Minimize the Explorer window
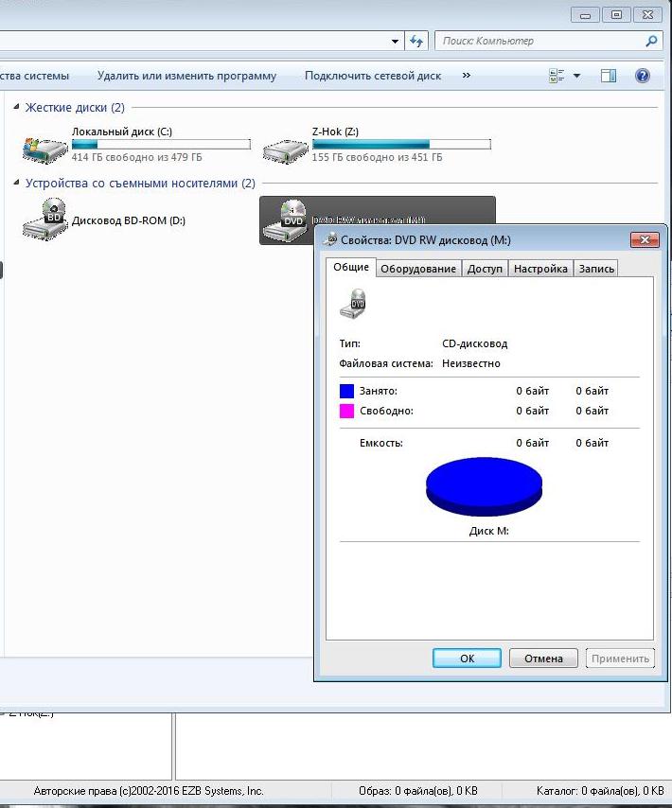The height and width of the screenshot is (808, 672). pyautogui.click(x=586, y=15)
